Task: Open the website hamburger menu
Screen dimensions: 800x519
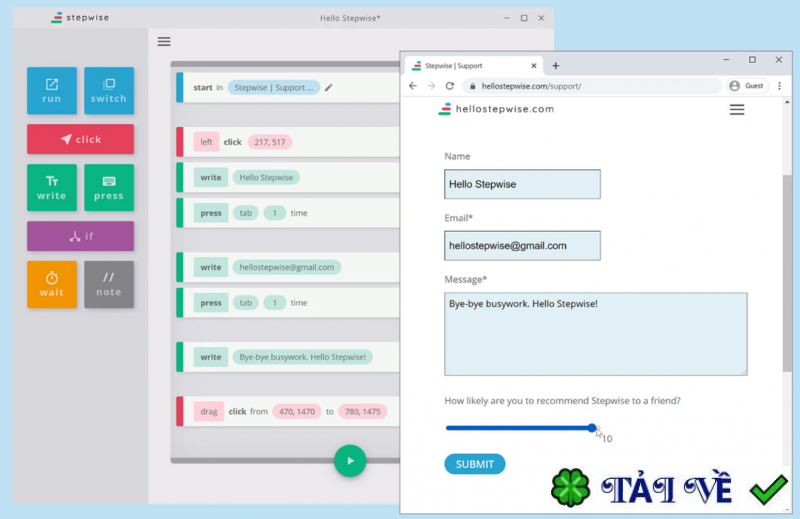Action: click(x=737, y=110)
